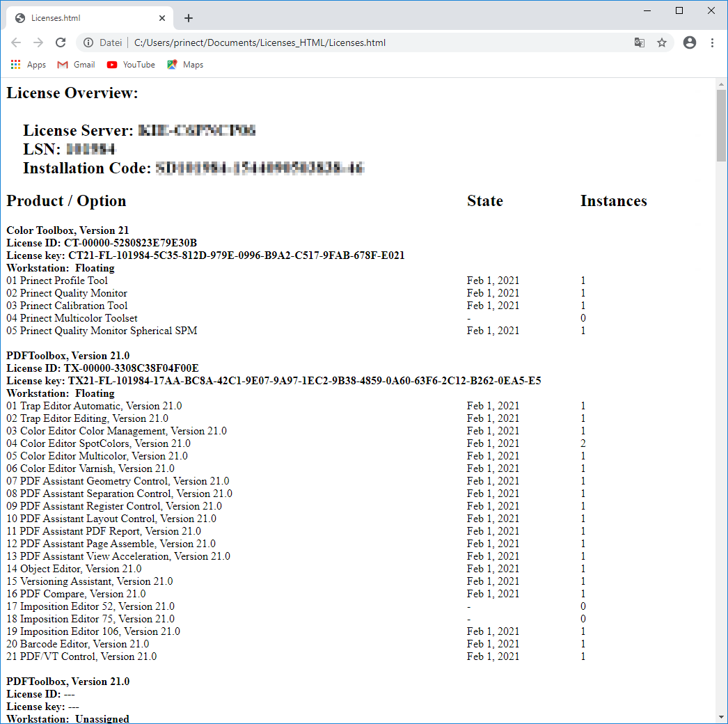Click the back navigation arrow

coord(16,42)
